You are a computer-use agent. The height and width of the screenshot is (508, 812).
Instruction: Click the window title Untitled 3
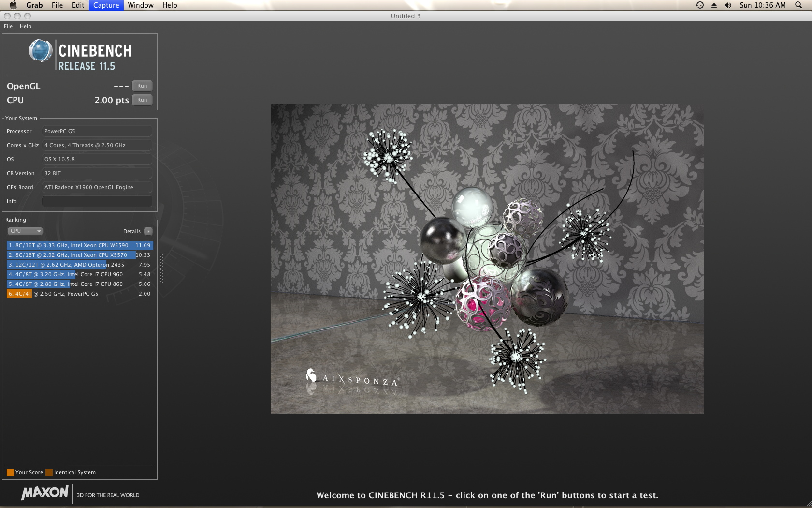(x=406, y=16)
